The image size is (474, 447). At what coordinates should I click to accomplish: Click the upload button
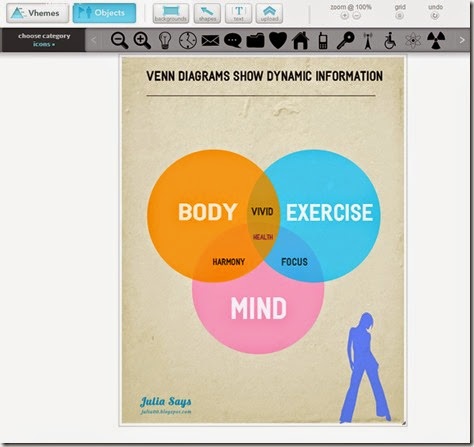point(269,13)
